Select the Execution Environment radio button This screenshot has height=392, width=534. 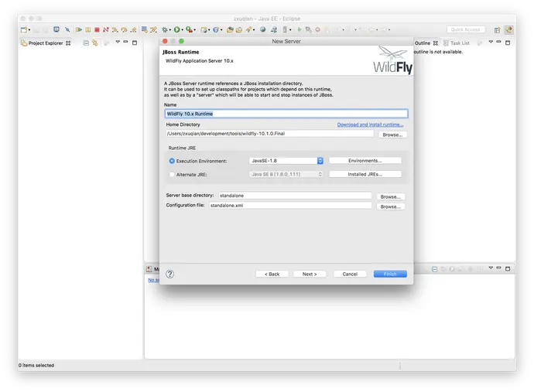coord(172,161)
